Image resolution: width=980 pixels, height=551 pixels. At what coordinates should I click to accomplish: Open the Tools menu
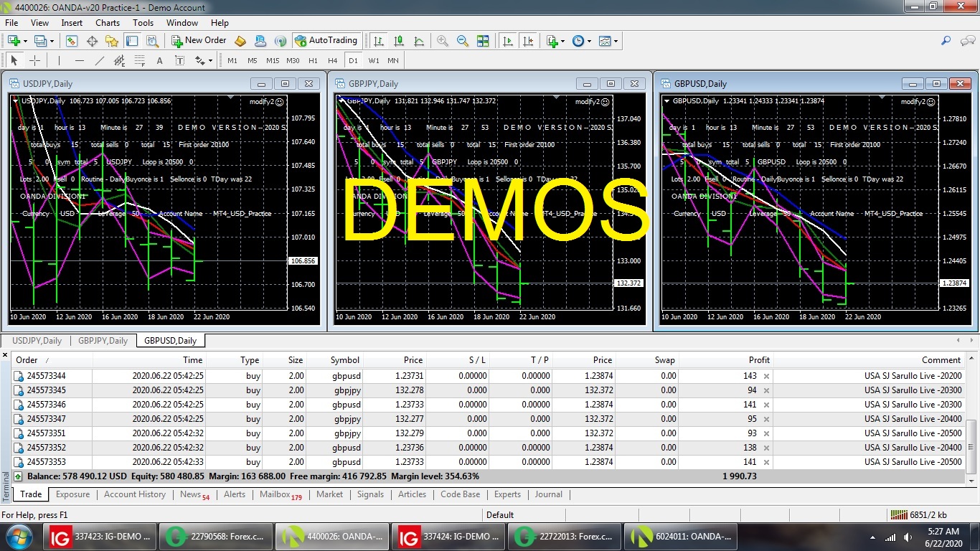point(143,23)
